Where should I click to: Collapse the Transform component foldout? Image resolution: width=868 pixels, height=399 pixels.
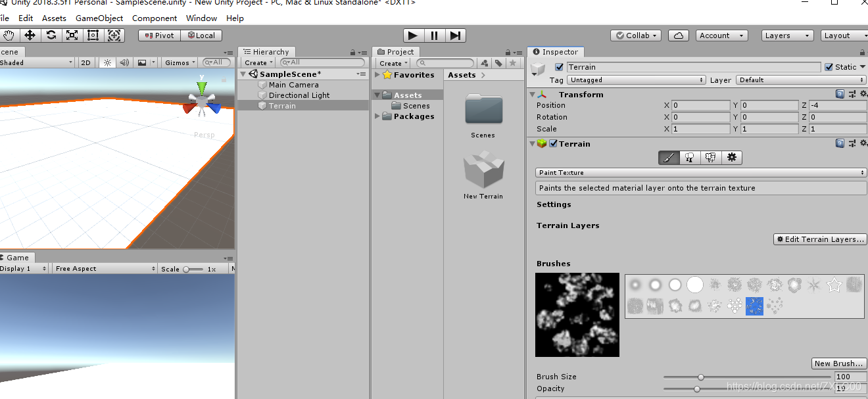(532, 95)
